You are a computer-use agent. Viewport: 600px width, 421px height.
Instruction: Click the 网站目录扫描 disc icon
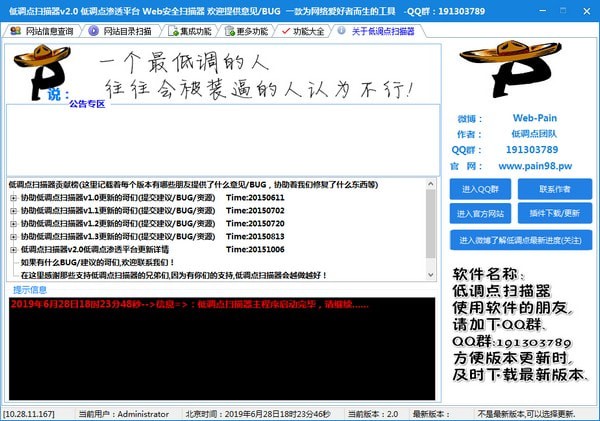[93, 31]
